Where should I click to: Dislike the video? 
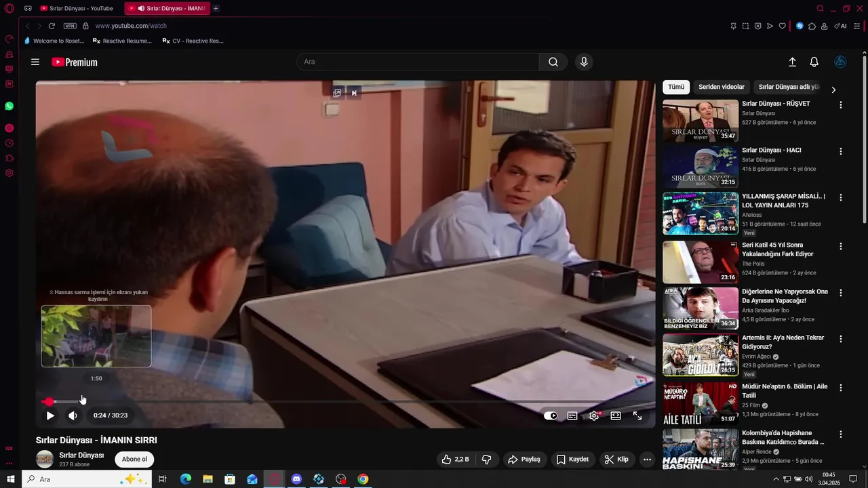point(486,460)
